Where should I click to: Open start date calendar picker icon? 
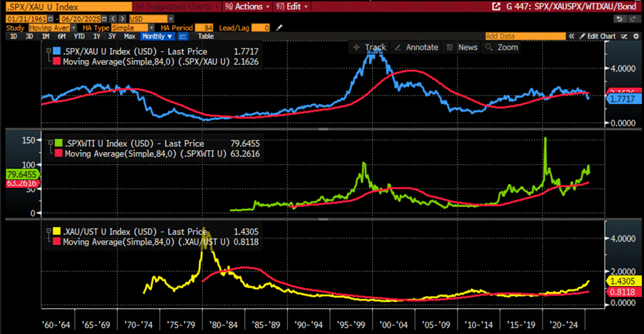pyautogui.click(x=51, y=19)
